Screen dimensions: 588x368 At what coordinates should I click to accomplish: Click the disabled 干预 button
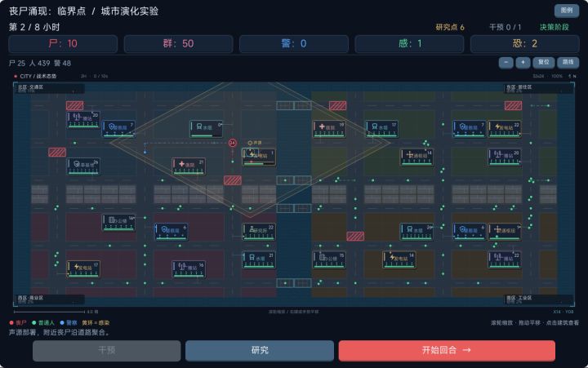(x=106, y=350)
